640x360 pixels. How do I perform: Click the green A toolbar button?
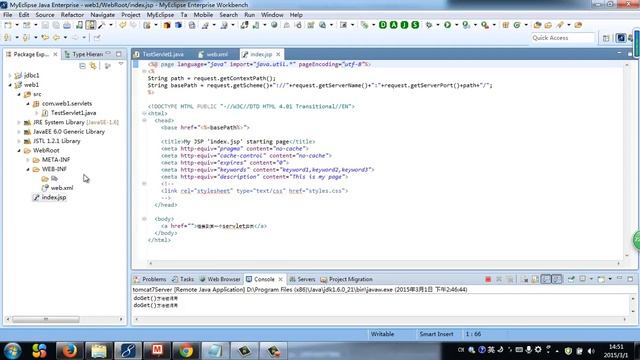point(393,25)
